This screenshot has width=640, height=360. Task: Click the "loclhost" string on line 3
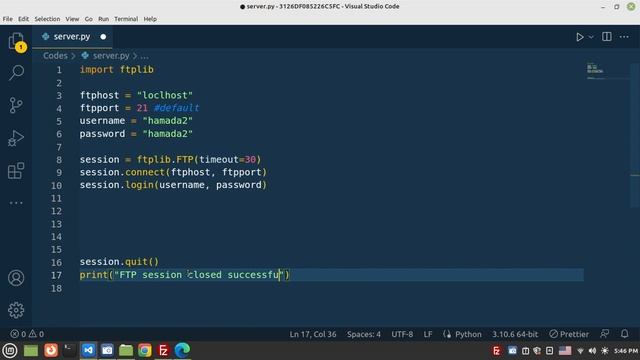pos(164,95)
